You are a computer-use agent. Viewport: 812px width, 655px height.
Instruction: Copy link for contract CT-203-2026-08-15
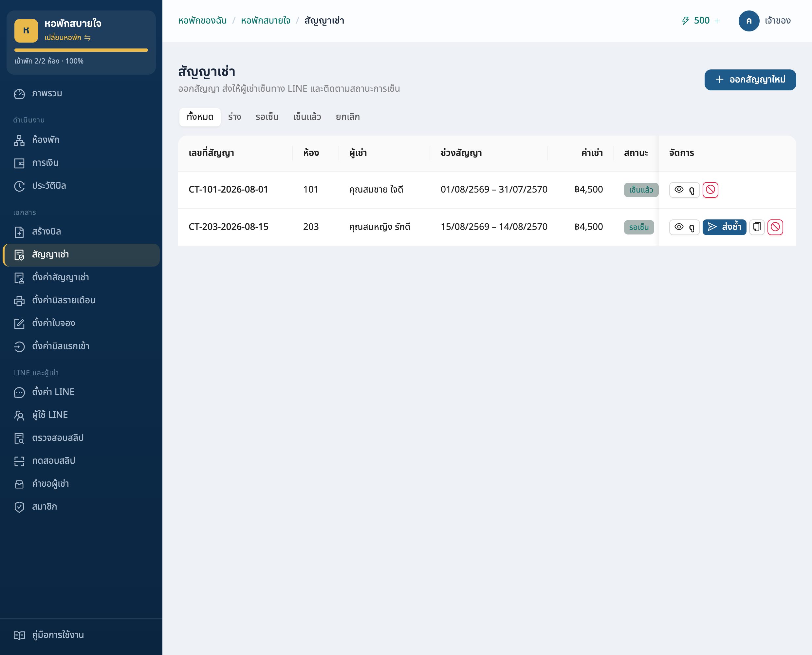click(x=757, y=227)
